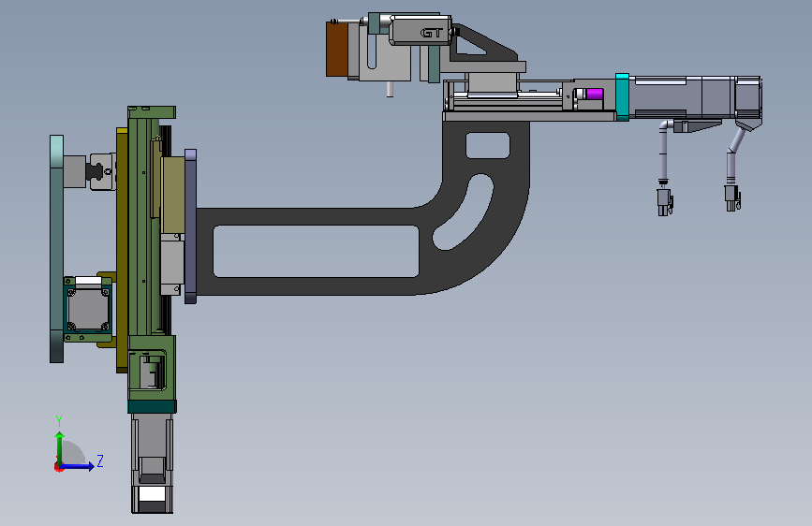
Task: Select the olive-yellow vertical plate
Action: (122, 250)
